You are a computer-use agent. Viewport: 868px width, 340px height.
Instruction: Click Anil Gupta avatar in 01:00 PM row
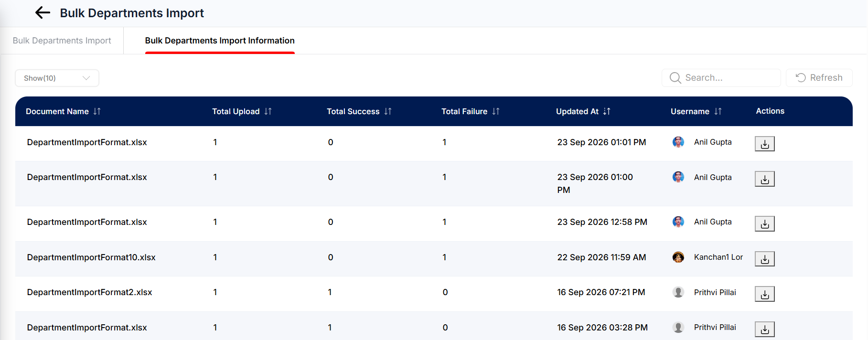(x=678, y=177)
